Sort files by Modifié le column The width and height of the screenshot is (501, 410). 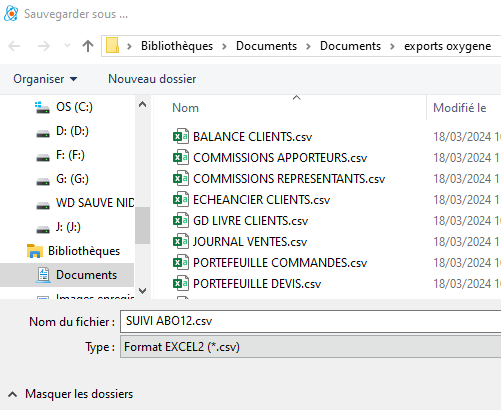tap(459, 108)
